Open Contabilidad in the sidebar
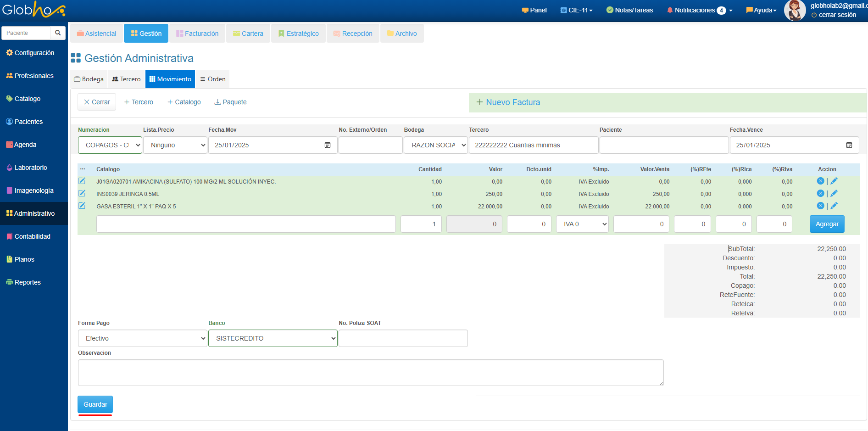The height and width of the screenshot is (431, 868). [32, 236]
